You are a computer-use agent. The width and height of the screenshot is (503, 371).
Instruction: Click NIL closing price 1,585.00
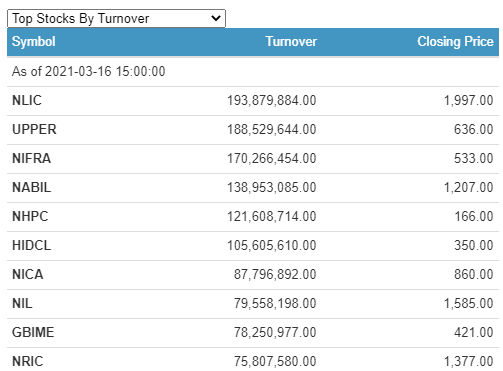coord(468,303)
